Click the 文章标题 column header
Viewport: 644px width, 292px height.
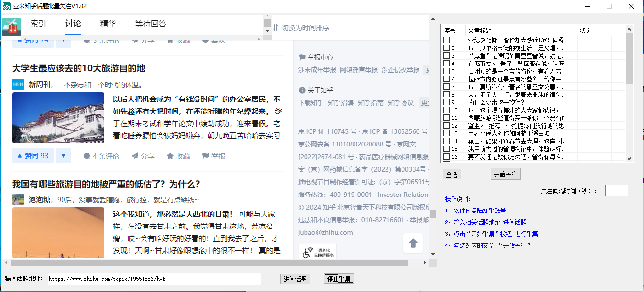pyautogui.click(x=521, y=31)
